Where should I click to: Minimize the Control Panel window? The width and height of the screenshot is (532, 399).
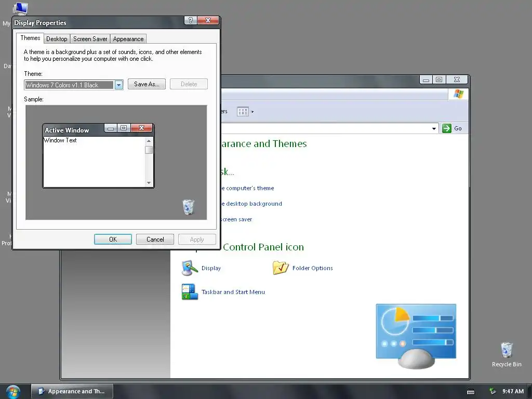[x=426, y=79]
